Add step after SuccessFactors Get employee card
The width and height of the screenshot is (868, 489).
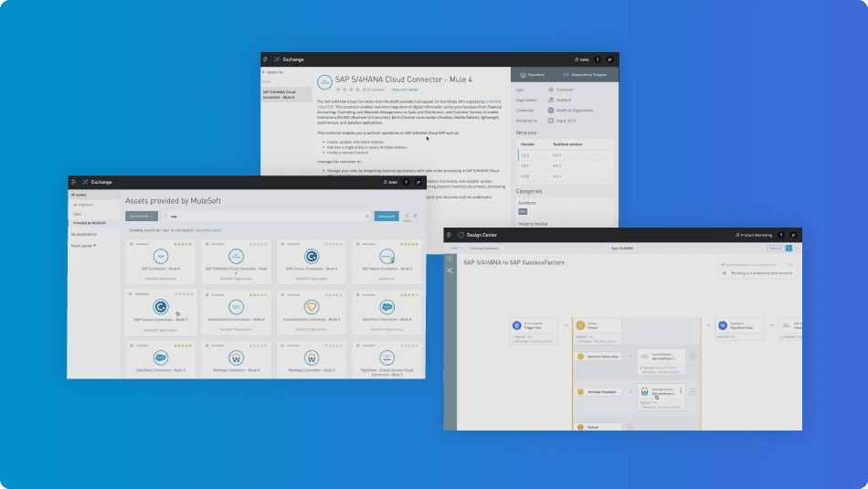tap(693, 356)
